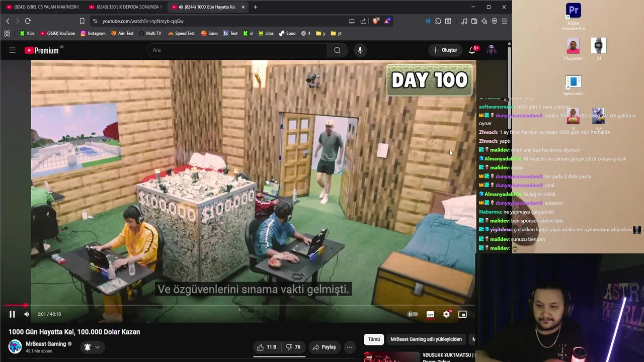This screenshot has width=644, height=362.
Task: Like the video (11 B thumbs up)
Action: pyautogui.click(x=267, y=347)
